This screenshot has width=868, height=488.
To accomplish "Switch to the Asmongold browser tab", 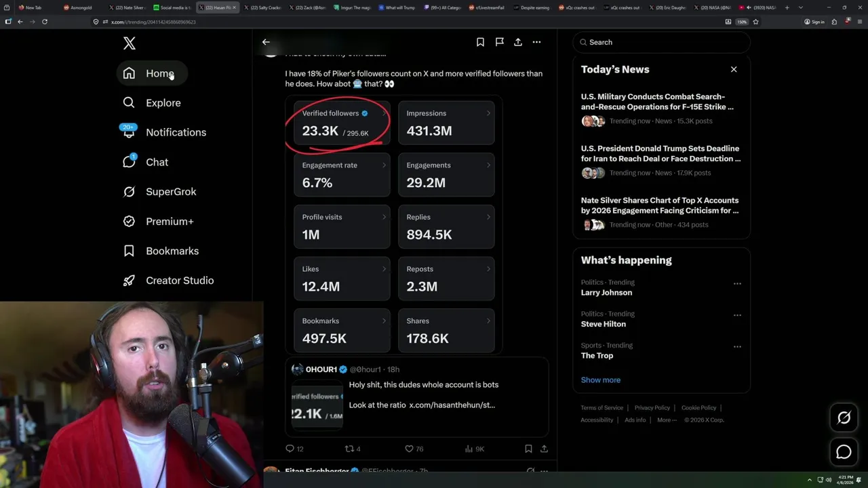I will pos(81,7).
